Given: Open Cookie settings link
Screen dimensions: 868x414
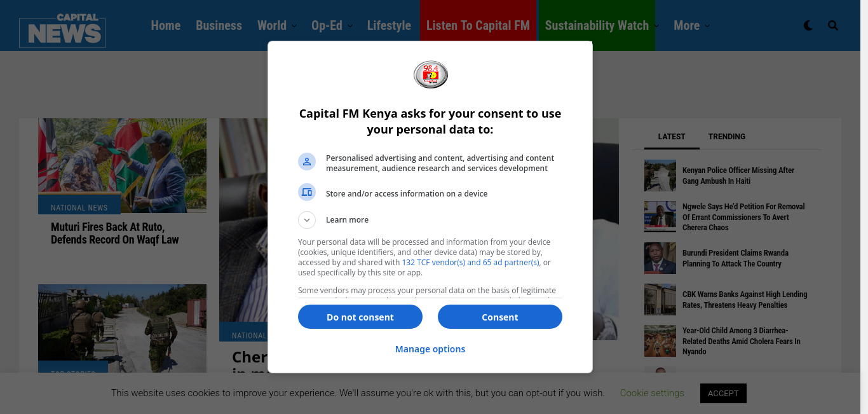Looking at the screenshot, I should tap(652, 393).
